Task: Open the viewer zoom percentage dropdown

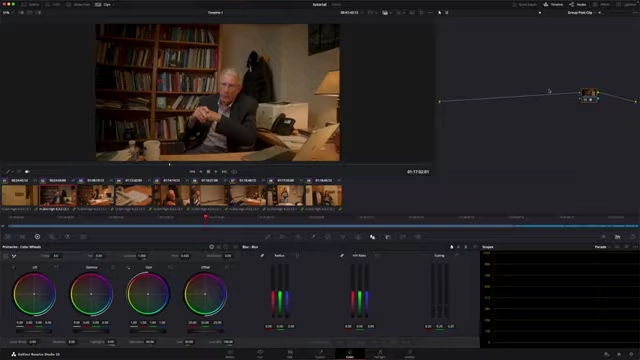Action: click(8, 13)
